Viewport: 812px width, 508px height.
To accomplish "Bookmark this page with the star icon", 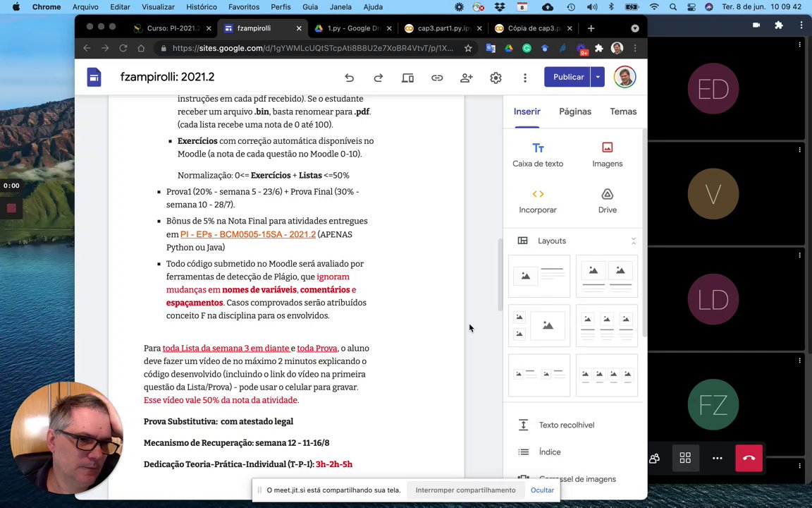I will 468,48.
